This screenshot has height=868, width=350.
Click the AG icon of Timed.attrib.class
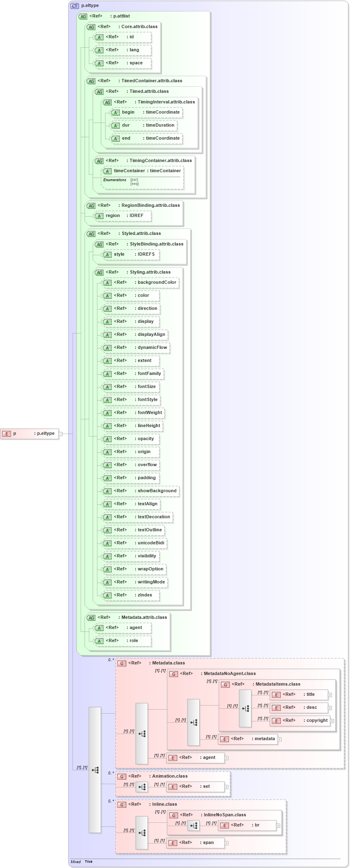click(x=99, y=92)
